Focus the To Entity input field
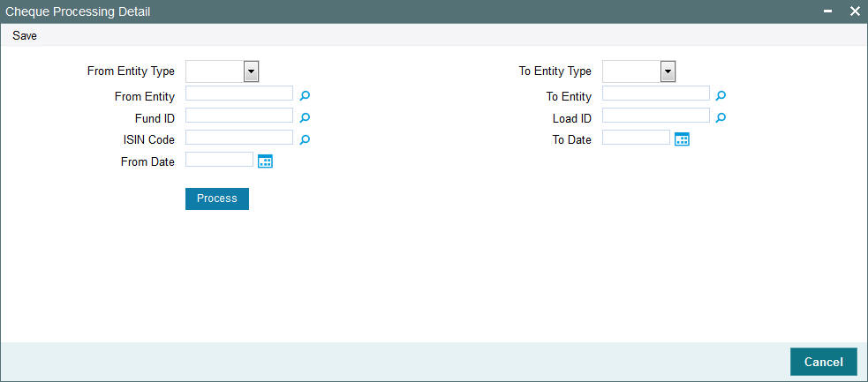Image resolution: width=868 pixels, height=382 pixels. 656,93
